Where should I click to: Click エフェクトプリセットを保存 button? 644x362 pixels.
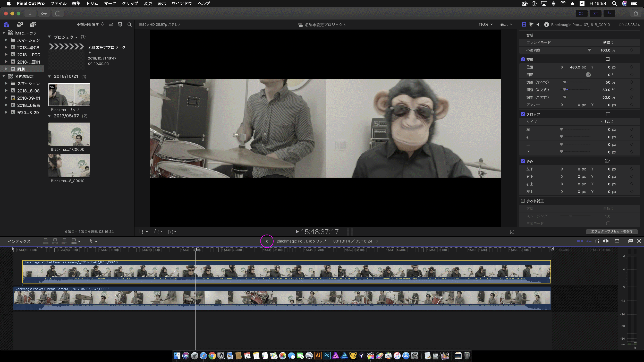point(612,231)
